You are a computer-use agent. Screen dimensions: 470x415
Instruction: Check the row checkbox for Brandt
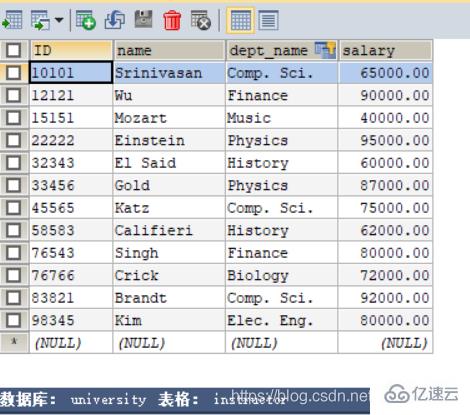tap(13, 298)
